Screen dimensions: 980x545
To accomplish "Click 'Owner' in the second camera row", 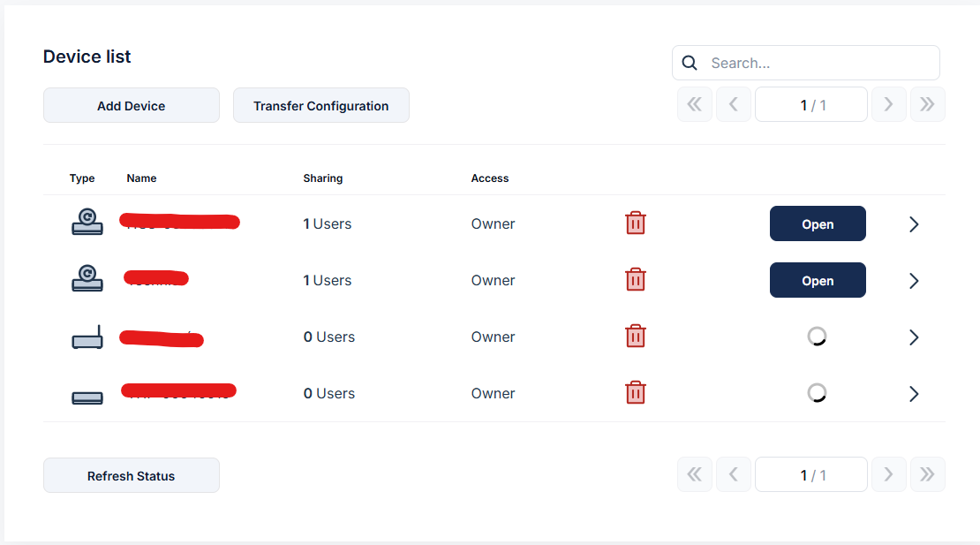I will coord(494,280).
